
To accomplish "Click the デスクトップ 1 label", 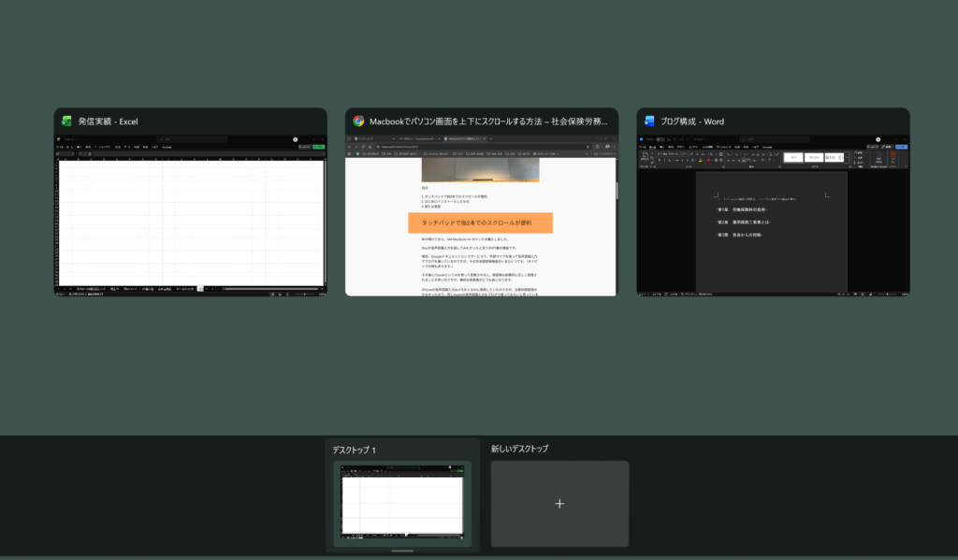I will 354,450.
